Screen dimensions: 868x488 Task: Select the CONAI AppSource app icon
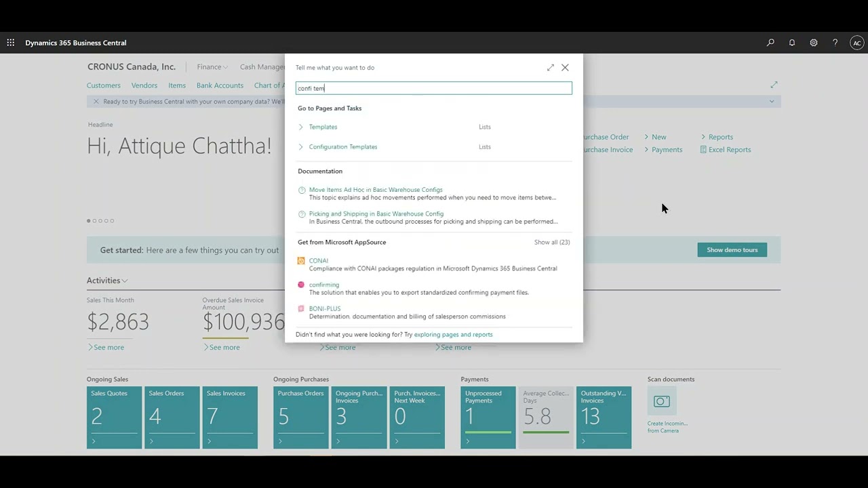point(301,261)
